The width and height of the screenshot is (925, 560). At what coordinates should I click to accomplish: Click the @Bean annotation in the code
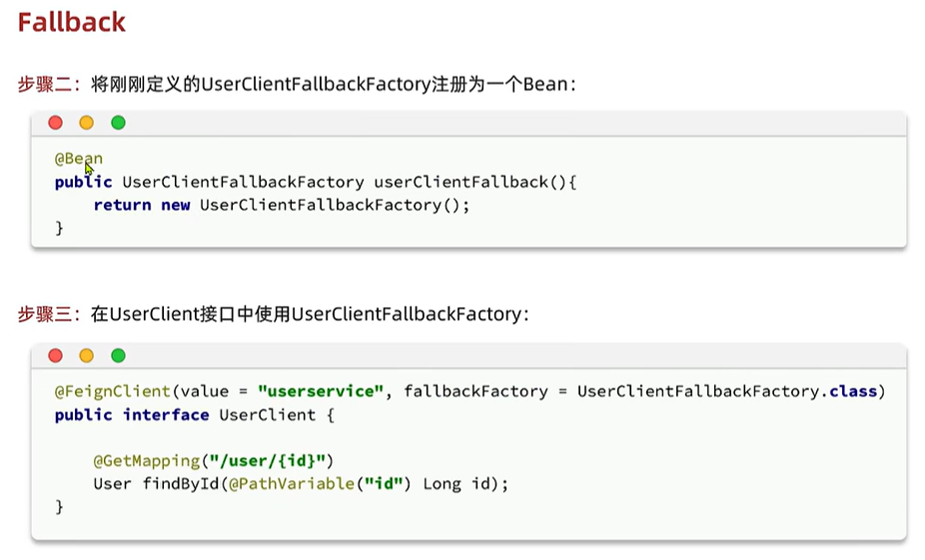(79, 158)
